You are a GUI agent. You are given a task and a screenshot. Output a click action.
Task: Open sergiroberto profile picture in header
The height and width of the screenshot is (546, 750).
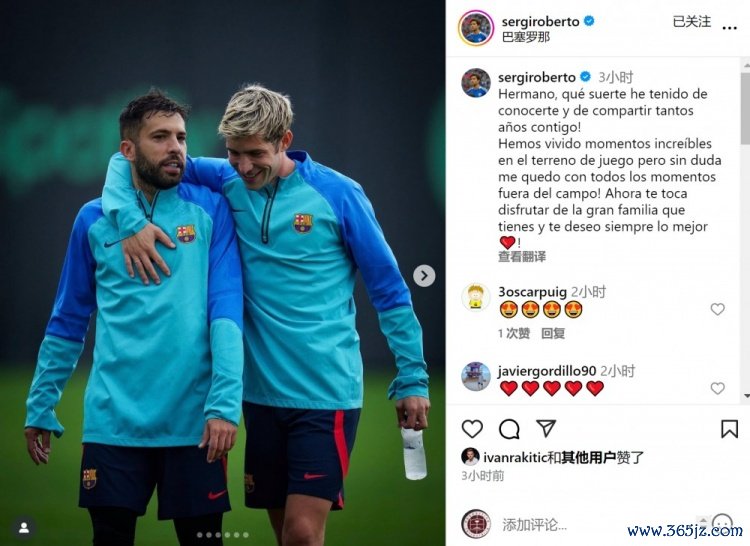(475, 28)
